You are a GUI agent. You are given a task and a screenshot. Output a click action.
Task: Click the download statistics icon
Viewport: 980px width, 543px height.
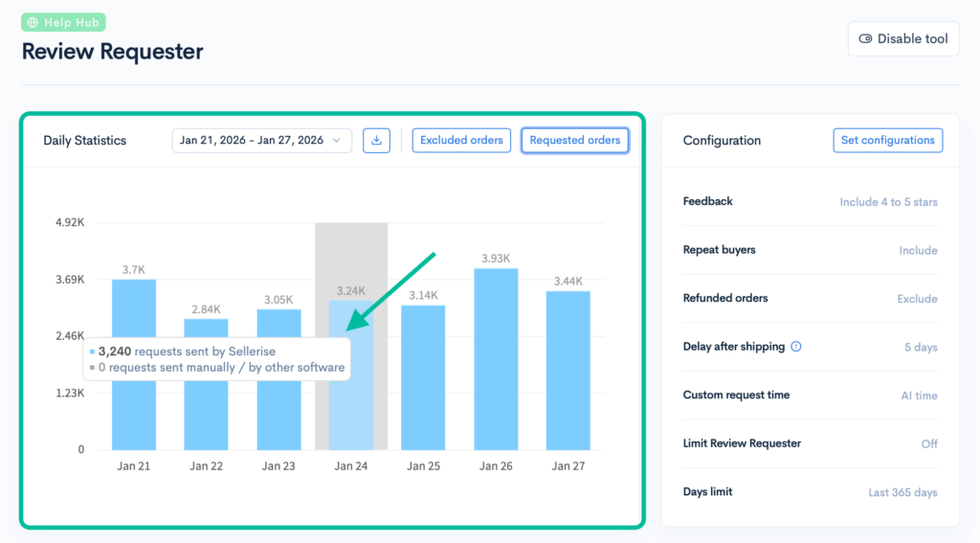(376, 141)
